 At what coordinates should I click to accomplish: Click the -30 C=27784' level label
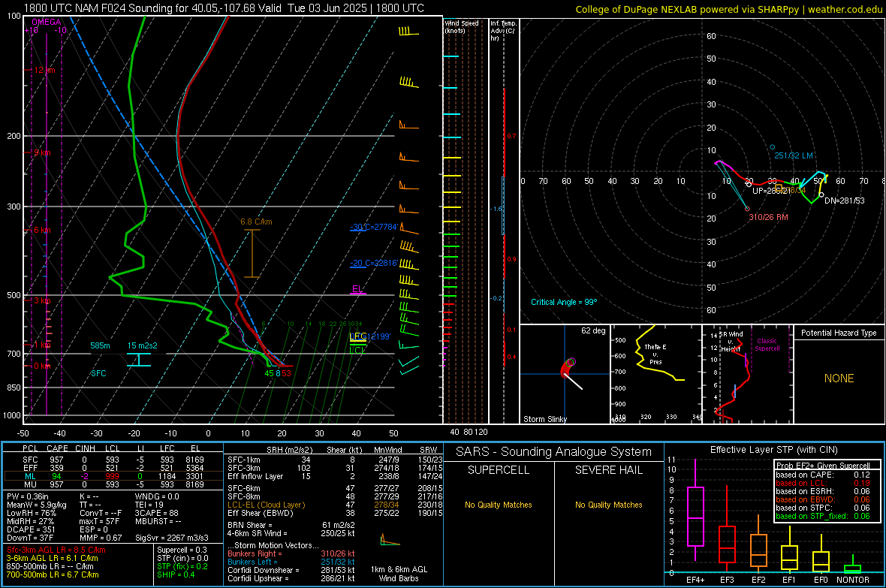374,227
